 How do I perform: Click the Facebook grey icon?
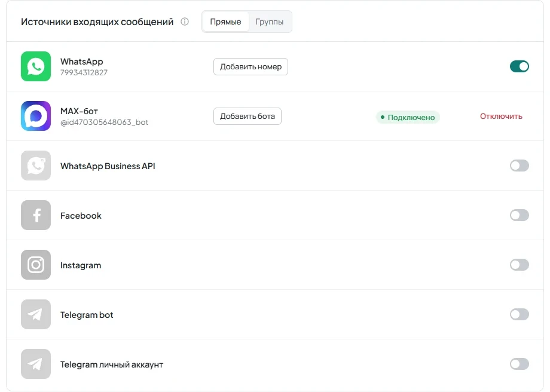point(36,215)
